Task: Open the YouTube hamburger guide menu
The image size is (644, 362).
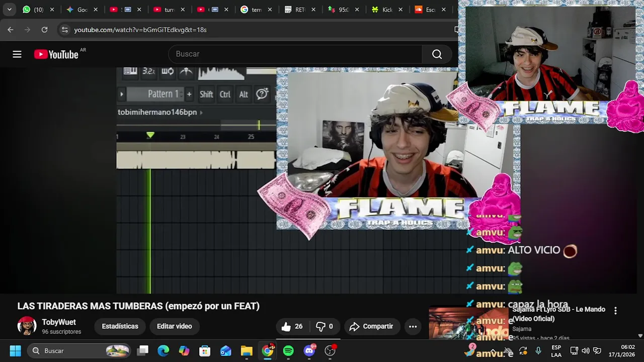Action: (17, 54)
